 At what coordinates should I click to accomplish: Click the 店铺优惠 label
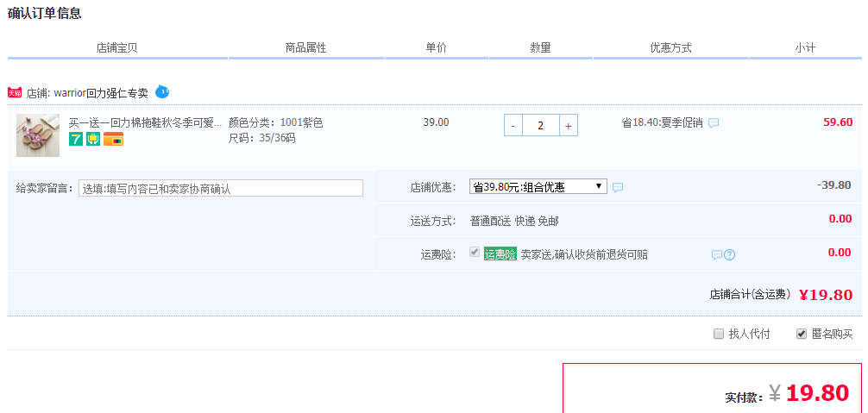coord(433,187)
